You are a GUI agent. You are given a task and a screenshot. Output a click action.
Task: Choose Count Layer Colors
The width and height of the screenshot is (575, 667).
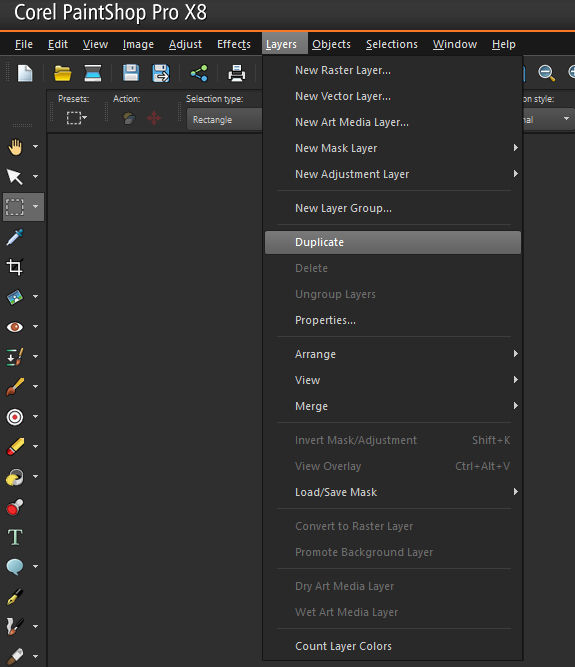[393, 646]
